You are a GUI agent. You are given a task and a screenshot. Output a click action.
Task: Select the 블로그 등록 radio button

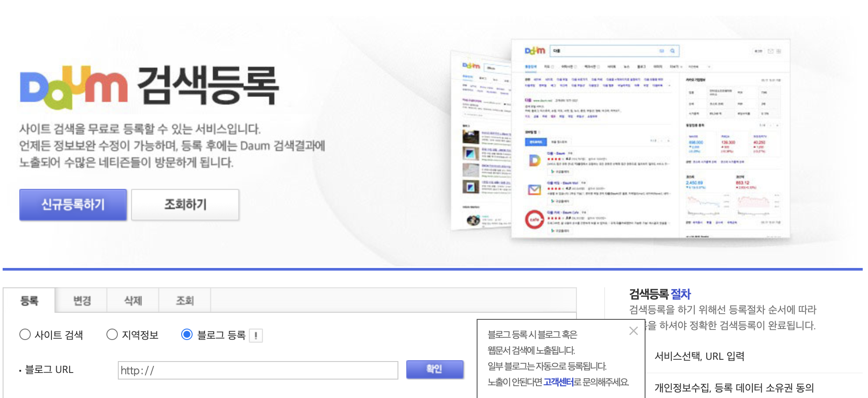187,335
